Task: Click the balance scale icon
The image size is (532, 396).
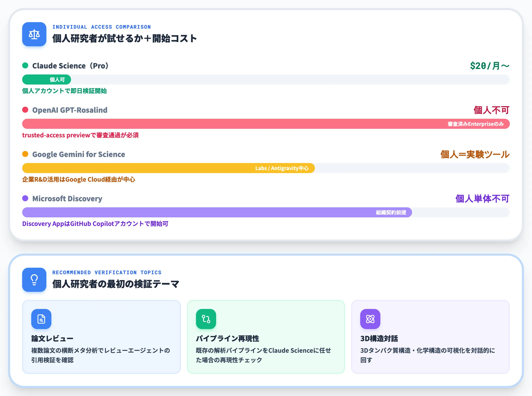Action: click(x=34, y=34)
